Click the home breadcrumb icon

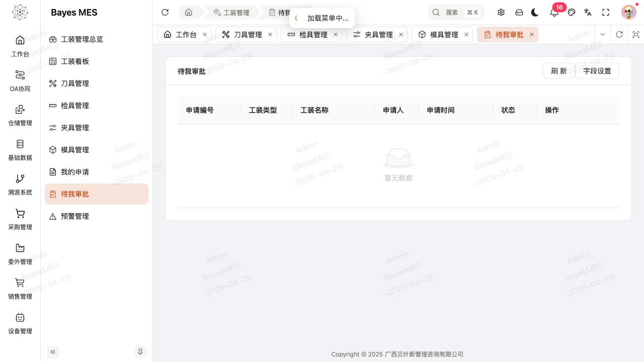point(189,13)
